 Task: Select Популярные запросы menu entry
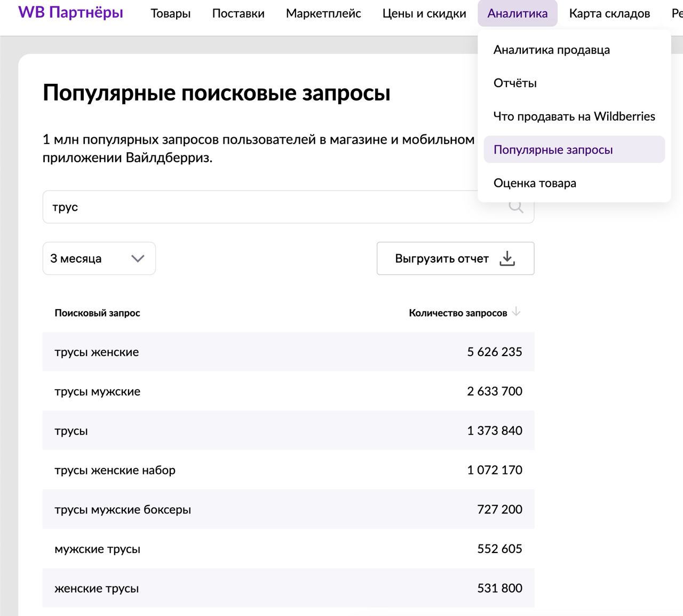[x=553, y=150]
